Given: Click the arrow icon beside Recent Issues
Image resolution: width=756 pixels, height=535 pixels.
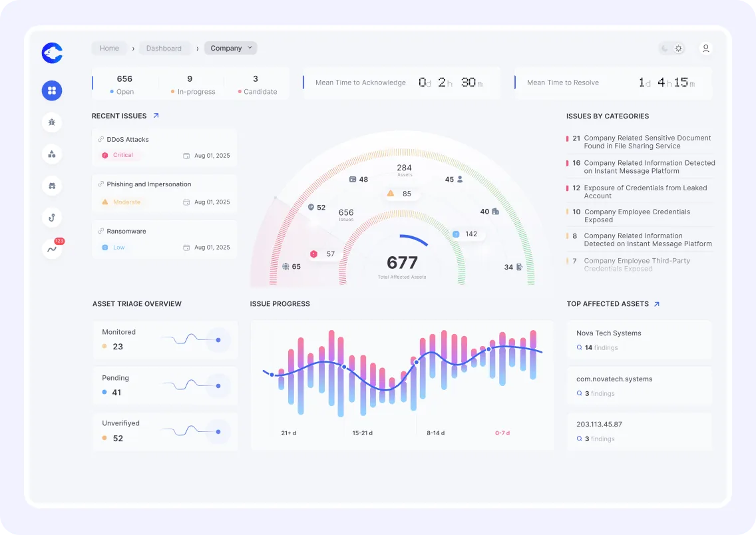Looking at the screenshot, I should 156,116.
